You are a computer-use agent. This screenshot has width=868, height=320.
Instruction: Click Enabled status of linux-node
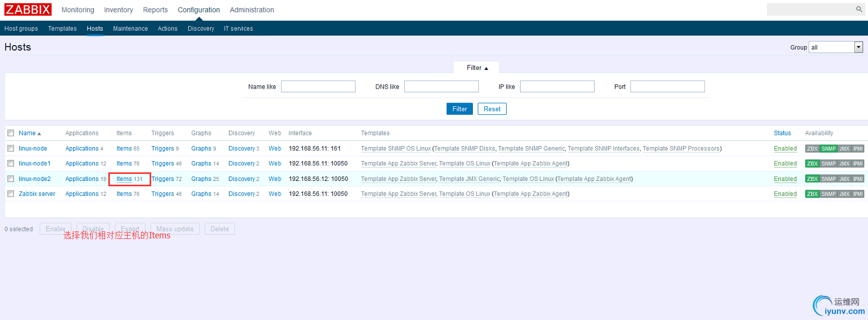[785, 149]
